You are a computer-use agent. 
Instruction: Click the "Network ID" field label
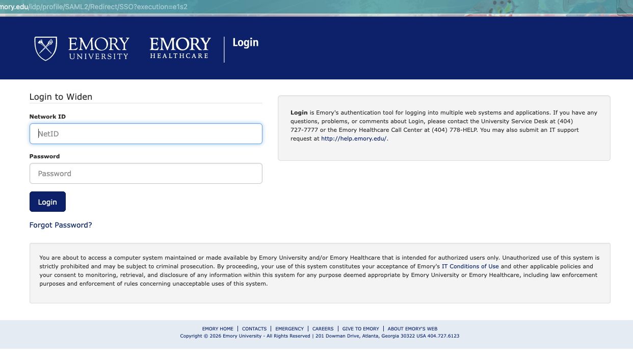coord(47,117)
